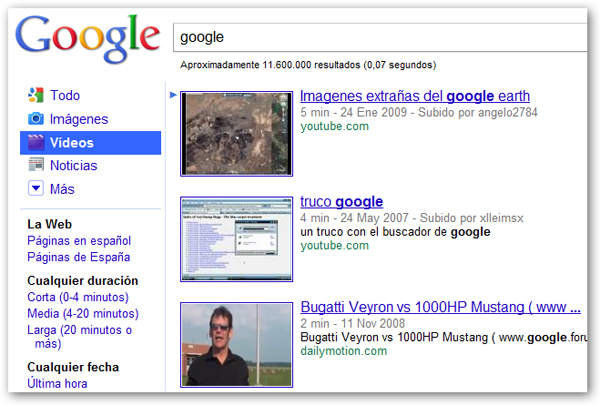Click the truco google video thumbnail

[236, 239]
